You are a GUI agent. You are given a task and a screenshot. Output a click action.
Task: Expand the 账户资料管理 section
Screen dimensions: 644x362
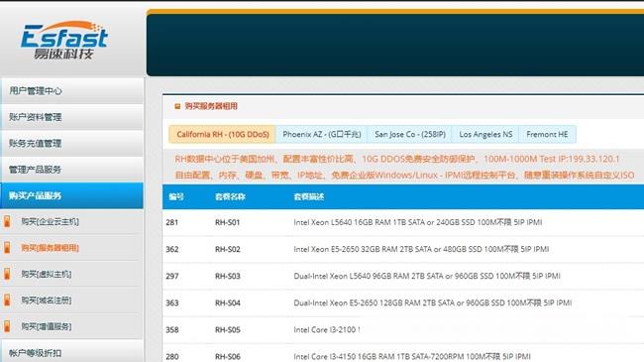click(72, 117)
